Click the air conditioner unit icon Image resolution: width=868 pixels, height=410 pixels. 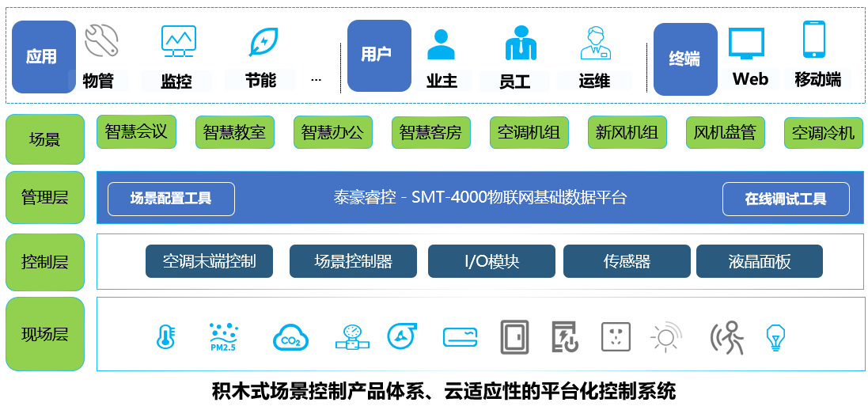click(460, 337)
